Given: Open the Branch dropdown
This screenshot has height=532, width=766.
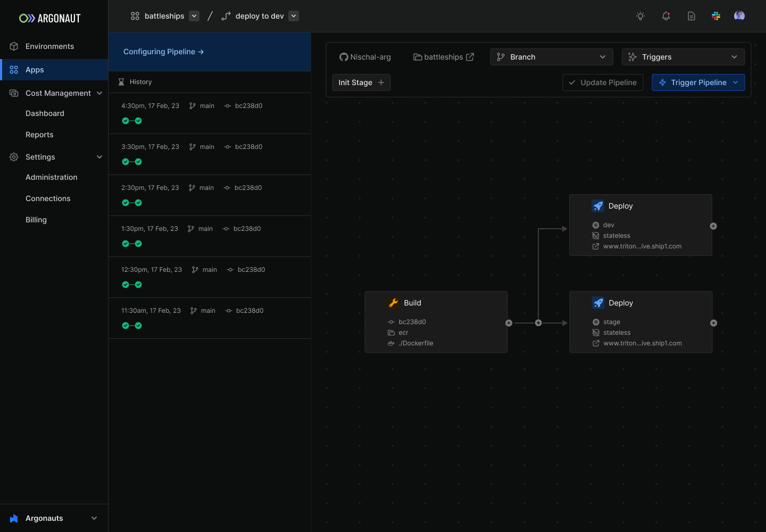Looking at the screenshot, I should 551,56.
